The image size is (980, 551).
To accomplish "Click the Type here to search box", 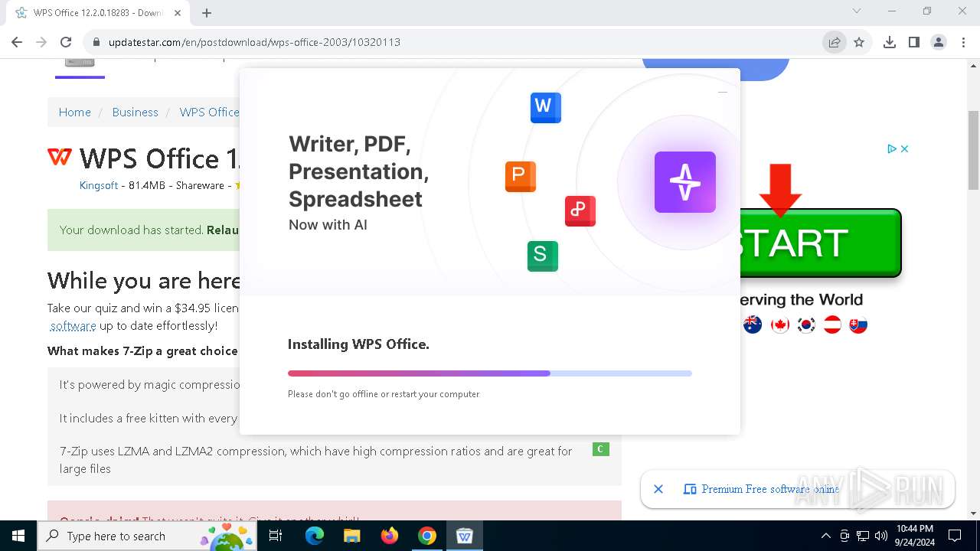I will 147,536.
